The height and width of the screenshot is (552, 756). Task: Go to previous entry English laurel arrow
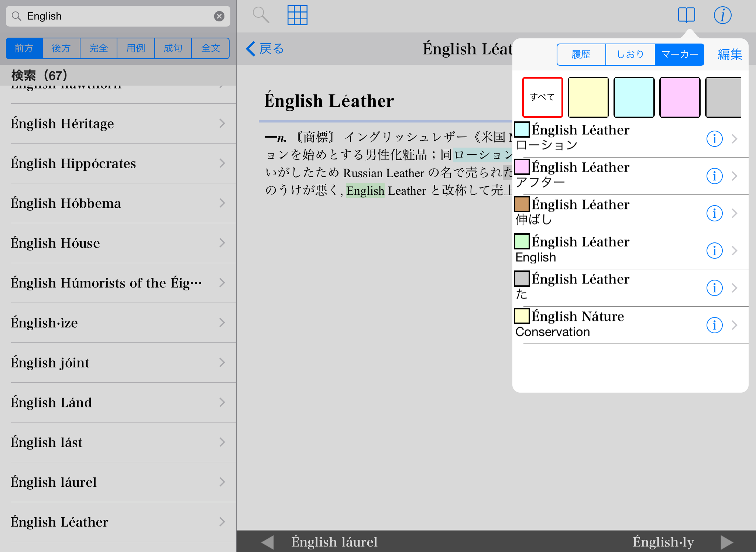pyautogui.click(x=268, y=542)
